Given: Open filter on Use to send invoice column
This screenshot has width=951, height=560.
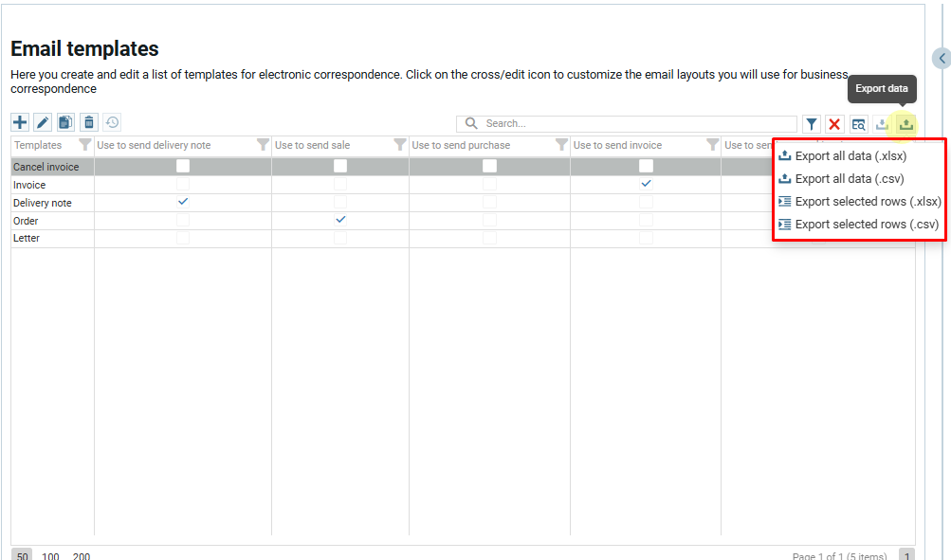Looking at the screenshot, I should pos(712,145).
